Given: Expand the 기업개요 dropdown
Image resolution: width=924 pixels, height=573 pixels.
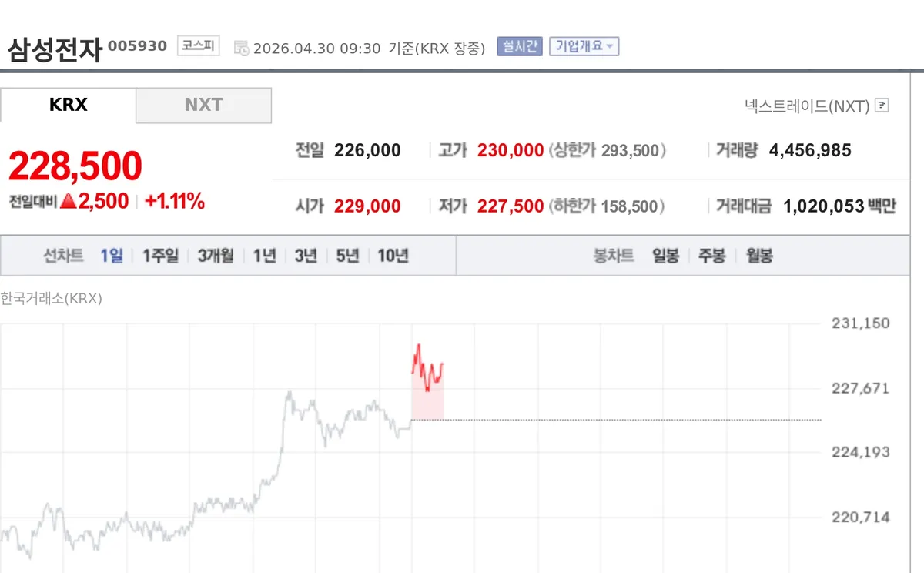Looking at the screenshot, I should [x=584, y=46].
